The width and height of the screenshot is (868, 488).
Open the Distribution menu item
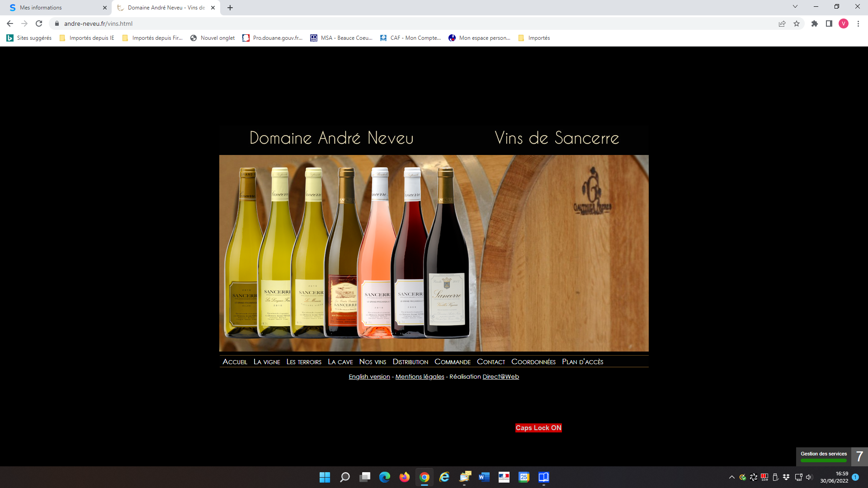click(410, 362)
